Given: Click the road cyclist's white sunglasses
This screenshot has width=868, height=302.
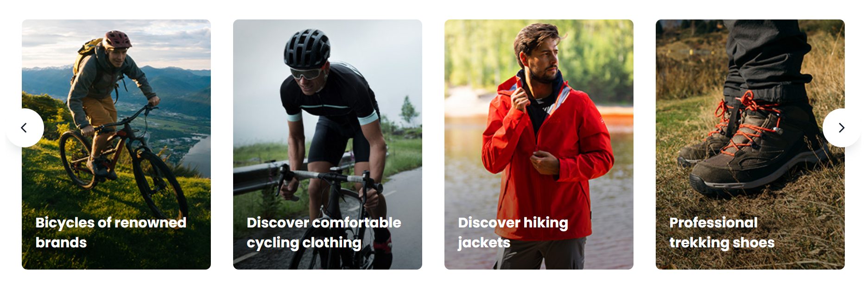Looking at the screenshot, I should coord(307,74).
